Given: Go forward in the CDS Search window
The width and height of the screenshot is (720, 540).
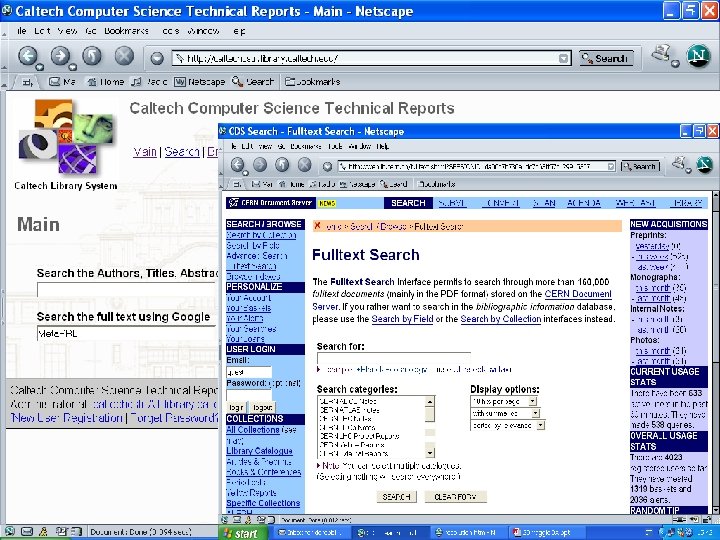Looking at the screenshot, I should [x=259, y=164].
